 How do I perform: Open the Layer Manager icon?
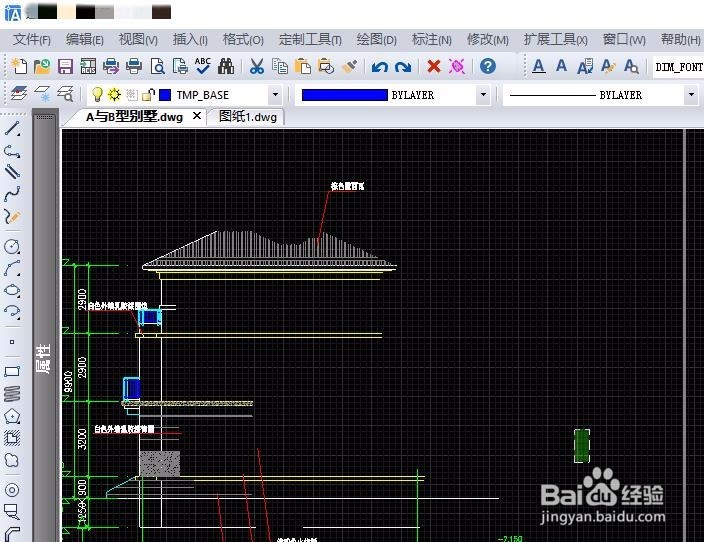19,94
